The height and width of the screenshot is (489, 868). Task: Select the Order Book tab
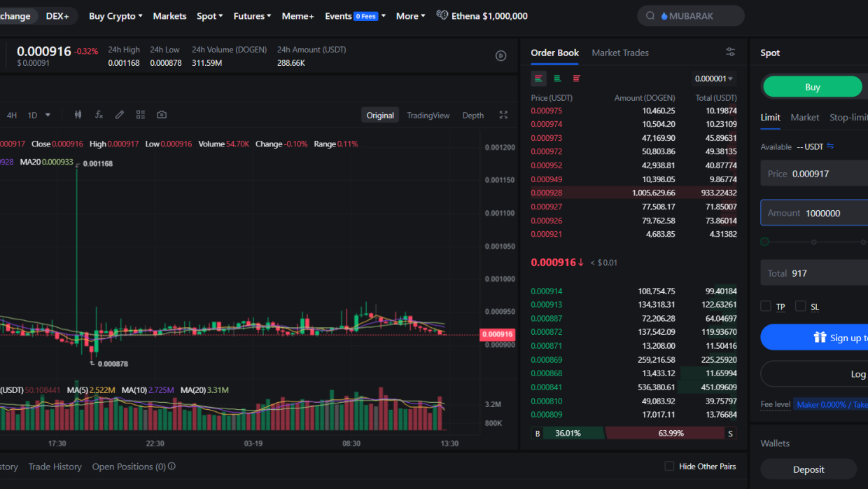click(555, 53)
